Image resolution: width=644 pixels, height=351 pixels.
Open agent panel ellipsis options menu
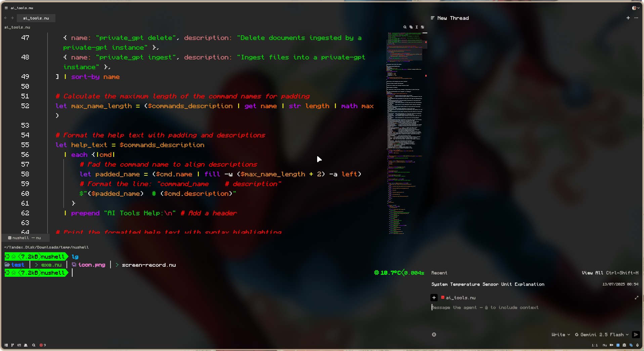pos(636,18)
